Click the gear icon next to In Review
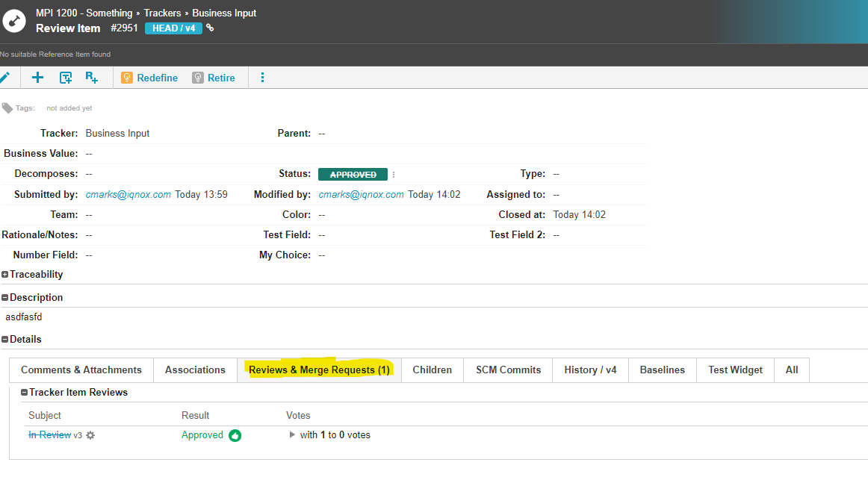The width and height of the screenshot is (868, 486). point(90,435)
